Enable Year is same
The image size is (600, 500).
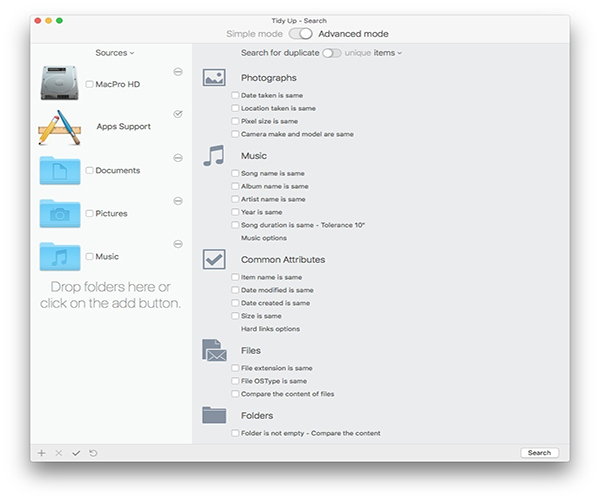[x=235, y=212]
